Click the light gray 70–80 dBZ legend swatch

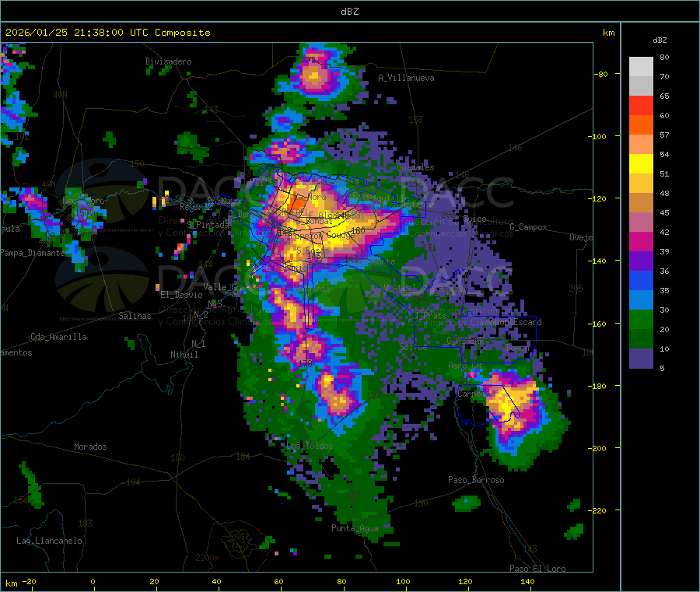pyautogui.click(x=641, y=67)
